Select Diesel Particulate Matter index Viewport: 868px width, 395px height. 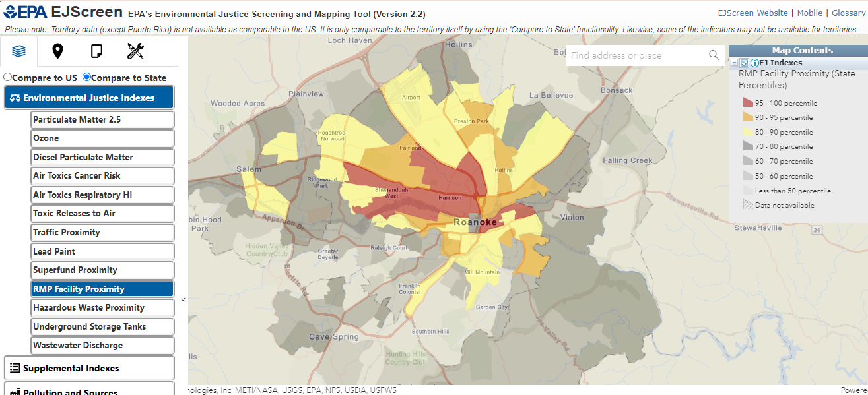(103, 157)
